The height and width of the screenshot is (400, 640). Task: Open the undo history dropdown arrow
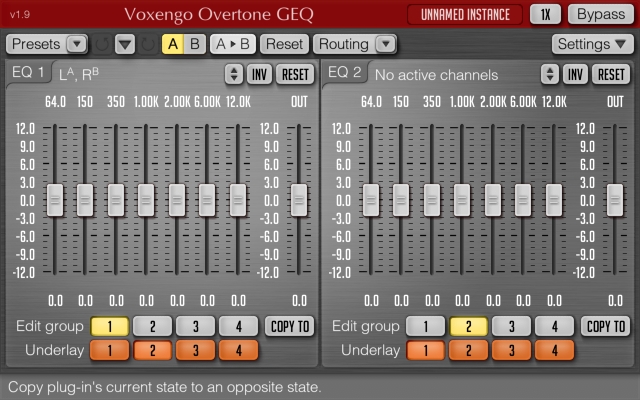coord(125,44)
